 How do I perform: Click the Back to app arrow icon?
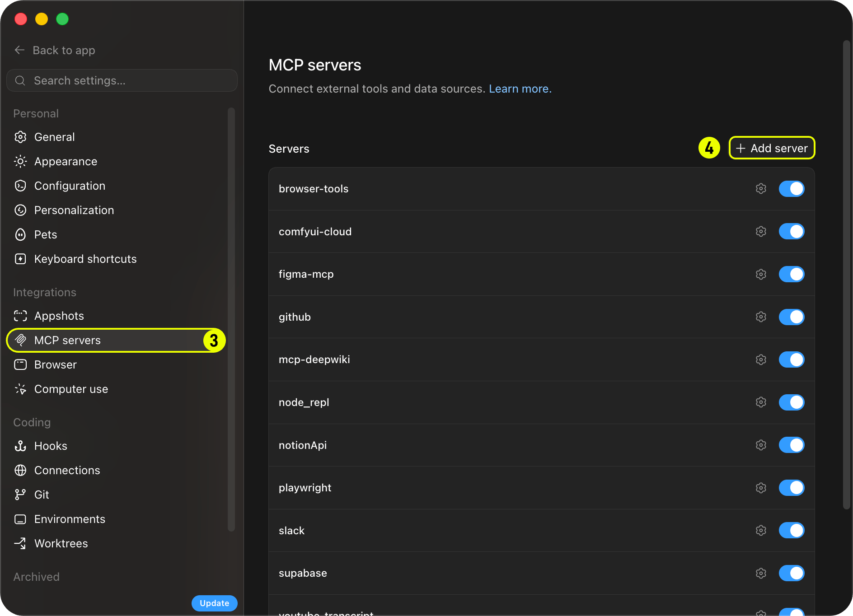pyautogui.click(x=19, y=50)
